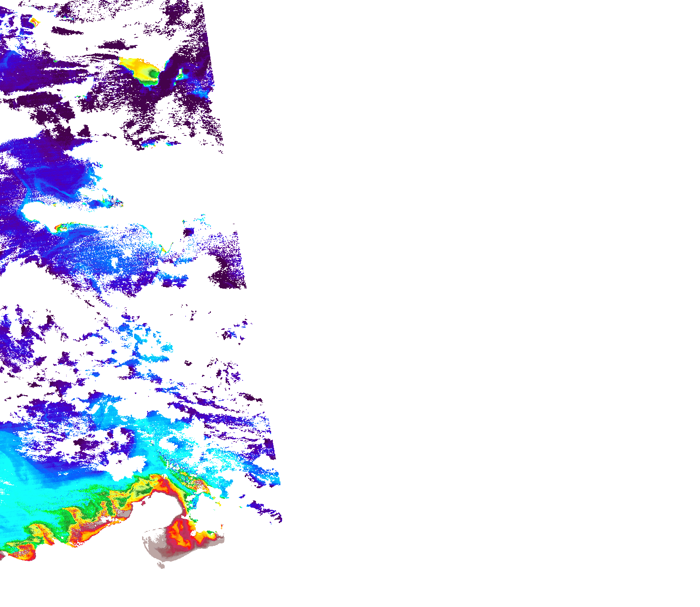Click the orange-red band in bottom-left corner
Viewport: 700px width, 607px height.
click(21, 552)
